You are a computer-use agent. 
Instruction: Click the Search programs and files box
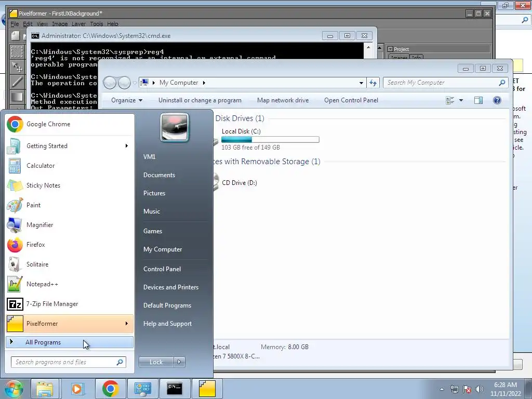click(68, 362)
